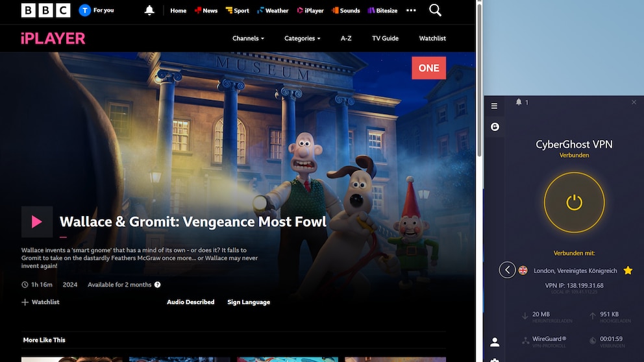Open the BBC search magnifier
The width and height of the screenshot is (644, 362).
pyautogui.click(x=436, y=10)
